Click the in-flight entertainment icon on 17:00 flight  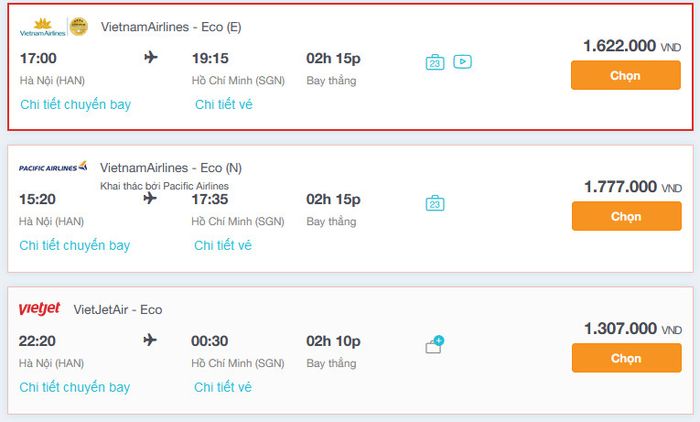coord(462,62)
